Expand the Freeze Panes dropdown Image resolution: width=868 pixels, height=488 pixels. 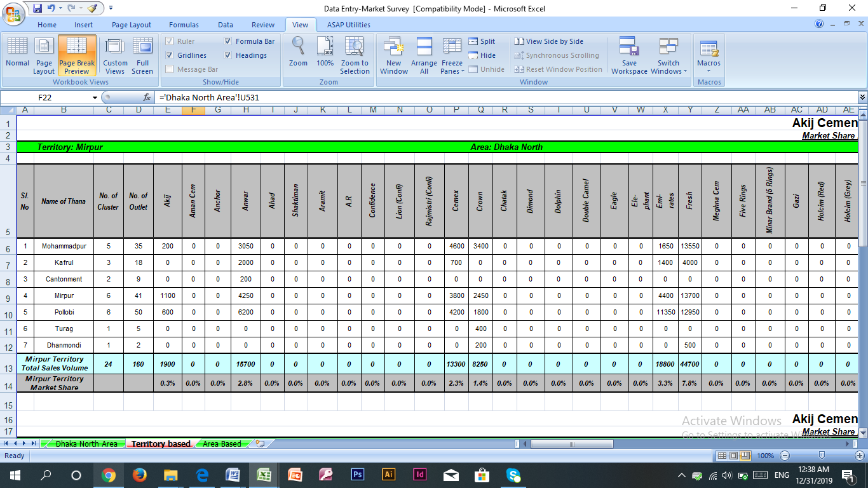(x=463, y=72)
